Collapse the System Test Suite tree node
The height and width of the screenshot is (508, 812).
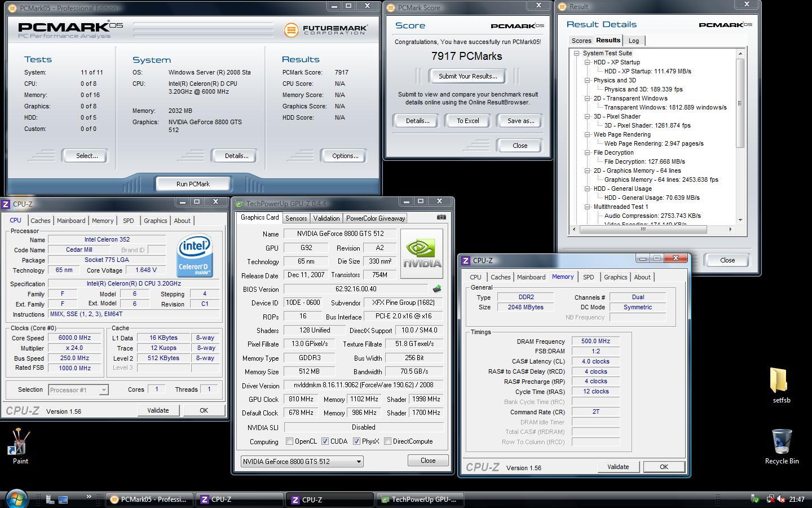pyautogui.click(x=577, y=53)
